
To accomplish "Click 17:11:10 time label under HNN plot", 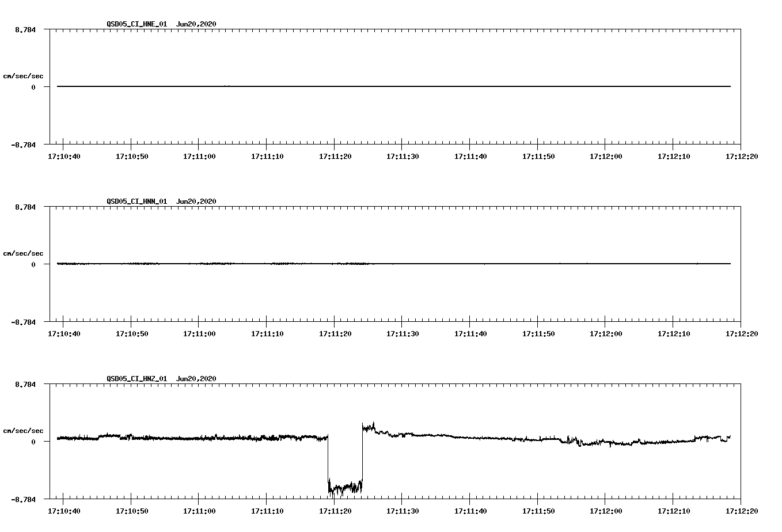I will 267,333.
